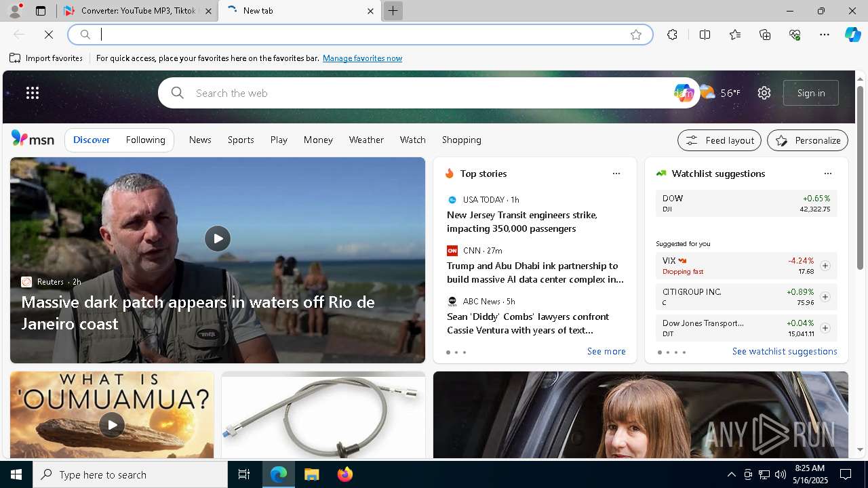Open a new tab with plus button

(393, 11)
